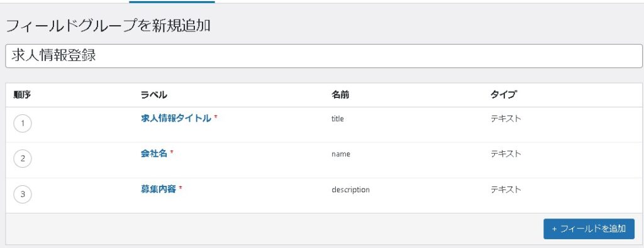Click the フィールドグループを新規追加 page heading
Screen dimensions: 644x248
click(x=108, y=26)
